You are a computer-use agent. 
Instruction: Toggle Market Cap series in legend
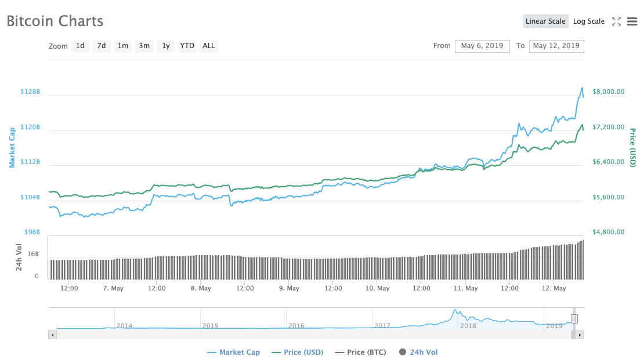(234, 352)
